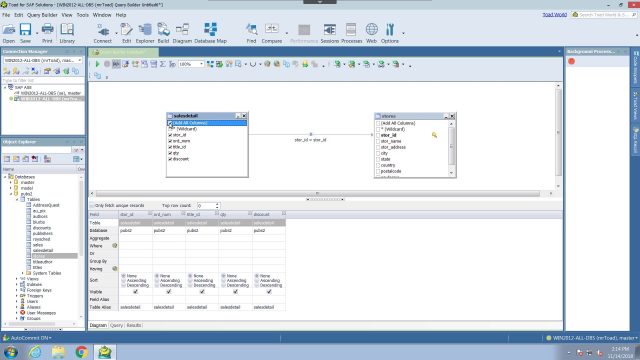The height and width of the screenshot is (360, 640).
Task: Open the Window menu
Action: pos(102,15)
